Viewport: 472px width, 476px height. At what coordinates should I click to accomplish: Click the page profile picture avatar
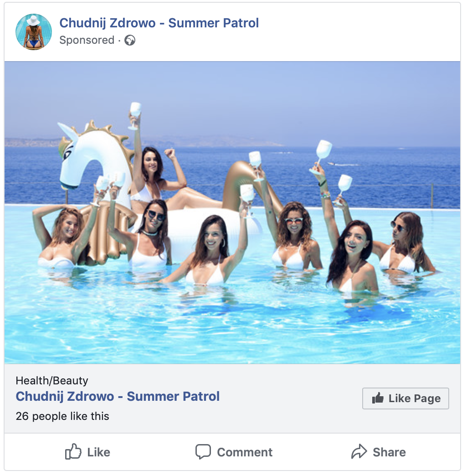34,31
